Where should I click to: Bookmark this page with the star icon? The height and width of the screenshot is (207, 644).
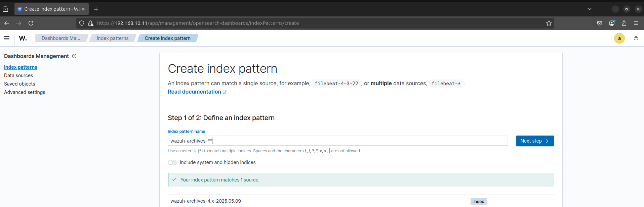[x=549, y=23]
